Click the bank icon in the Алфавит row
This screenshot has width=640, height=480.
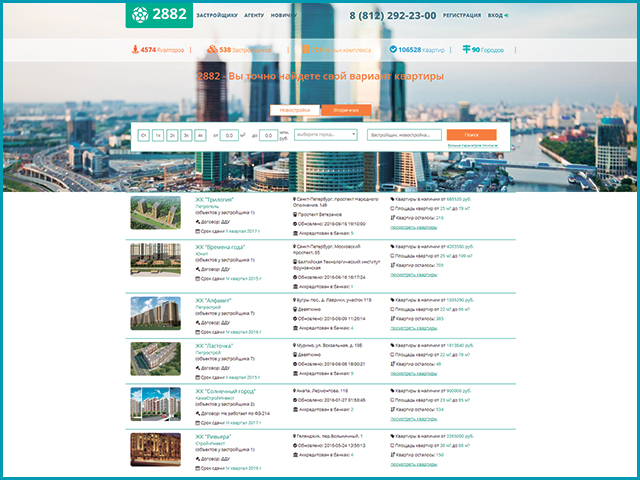(295, 328)
